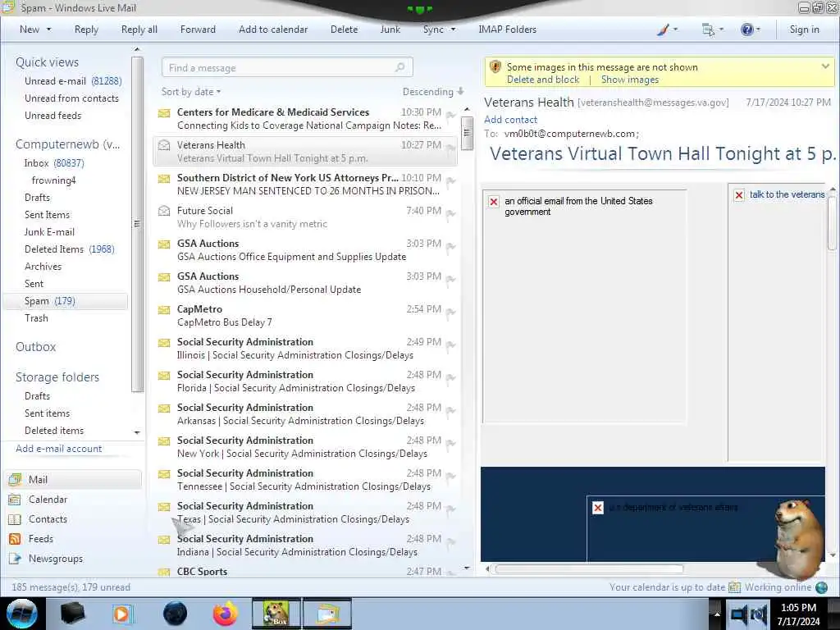Screen dimensions: 840x630
Task: Open the Newsgroups icon
Action: 15,559
